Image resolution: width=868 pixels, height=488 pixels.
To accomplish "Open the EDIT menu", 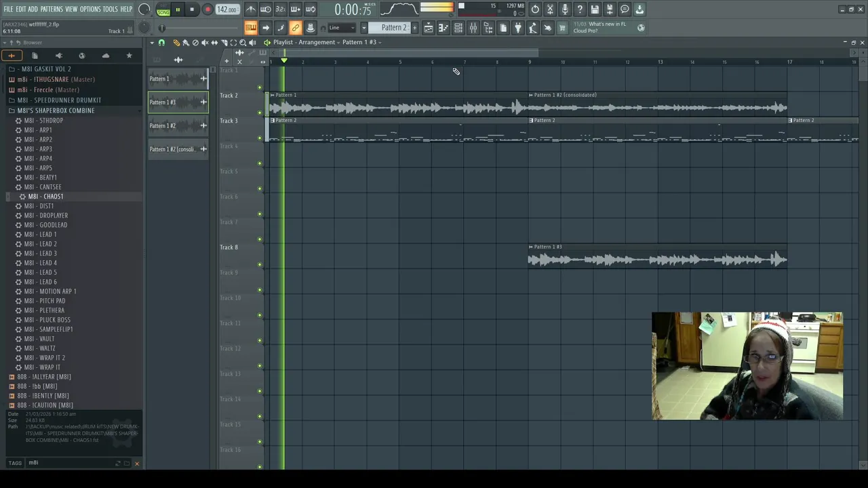I will pyautogui.click(x=21, y=9).
